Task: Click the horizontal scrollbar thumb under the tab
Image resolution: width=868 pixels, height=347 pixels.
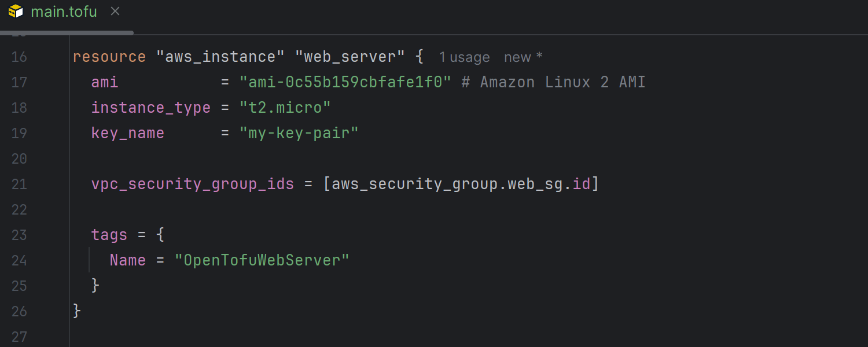Action: coord(67,33)
